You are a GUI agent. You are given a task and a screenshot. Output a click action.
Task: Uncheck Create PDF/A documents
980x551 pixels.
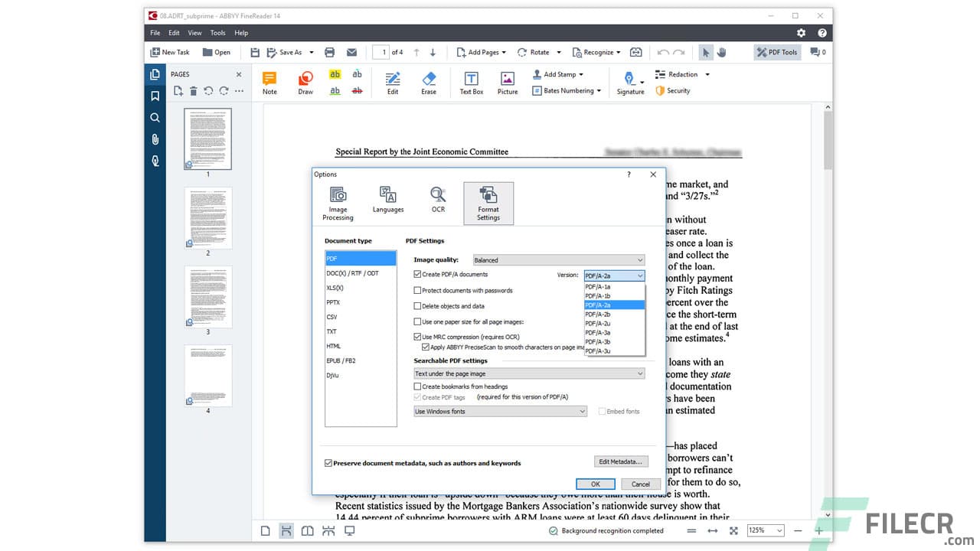[x=417, y=274]
